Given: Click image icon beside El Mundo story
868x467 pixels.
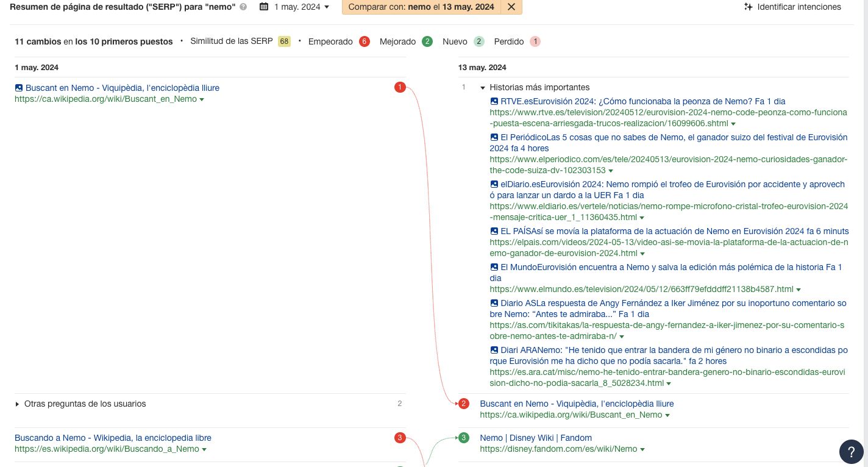Looking at the screenshot, I should pos(494,267).
